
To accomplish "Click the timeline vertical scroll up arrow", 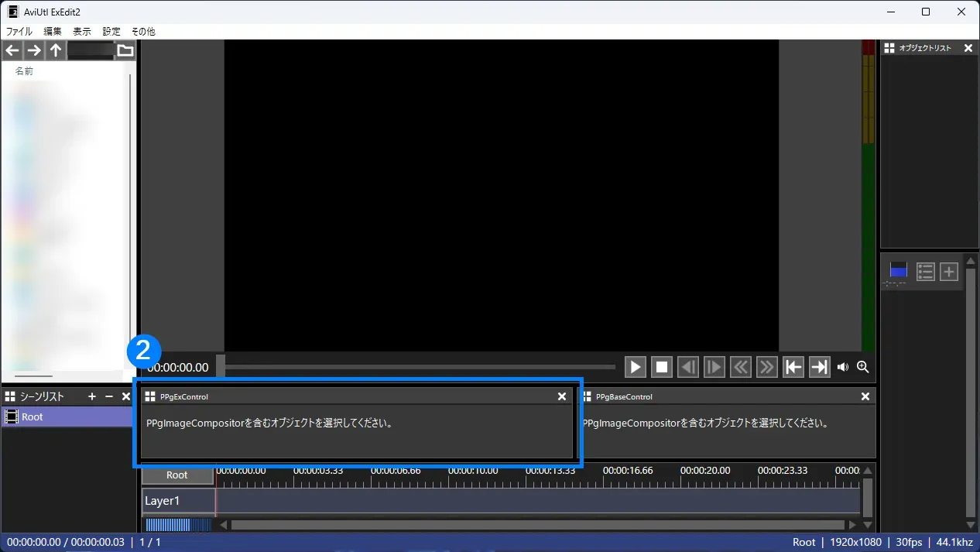I will pos(868,470).
